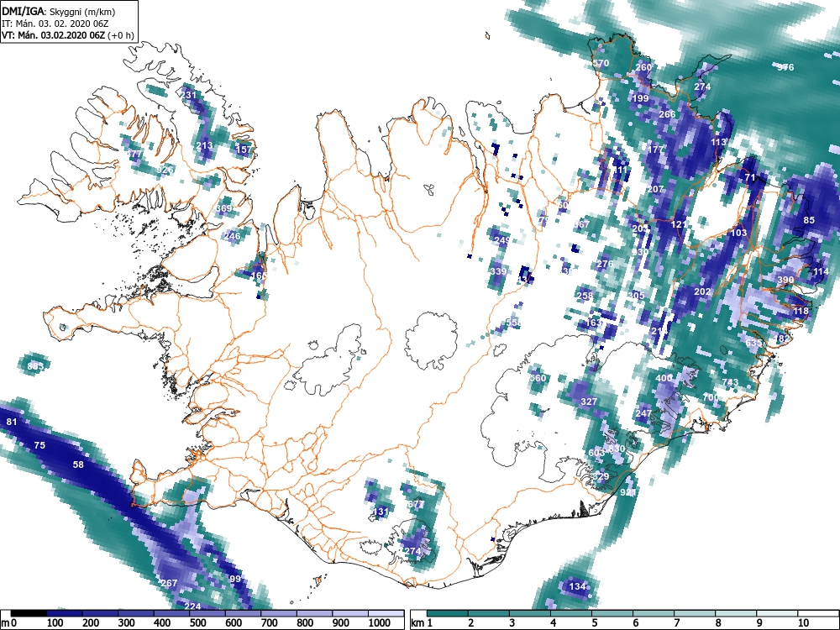Click the 'm' unit label in the legend
Screen dimensions: 840x630
pos(5,623)
